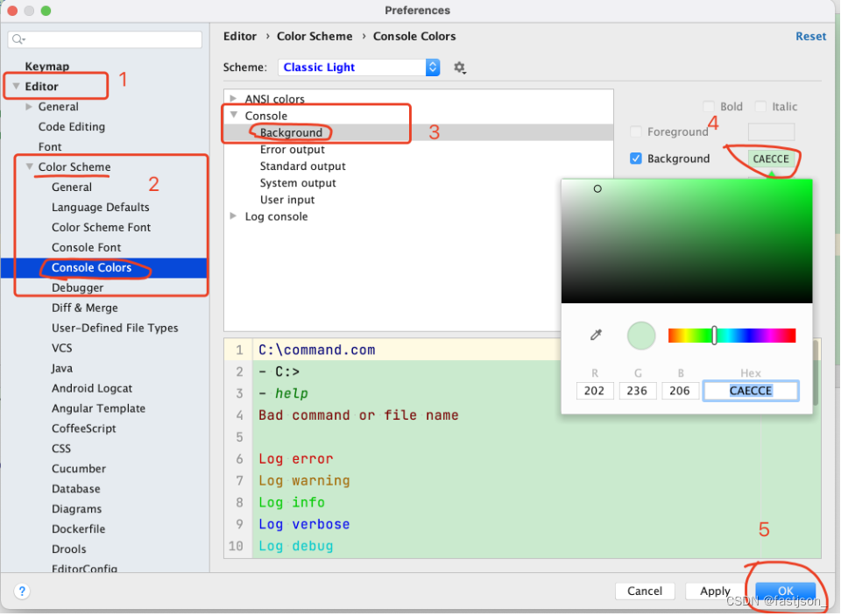Click the eyedropper color picker icon
The width and height of the screenshot is (841, 616).
click(596, 336)
